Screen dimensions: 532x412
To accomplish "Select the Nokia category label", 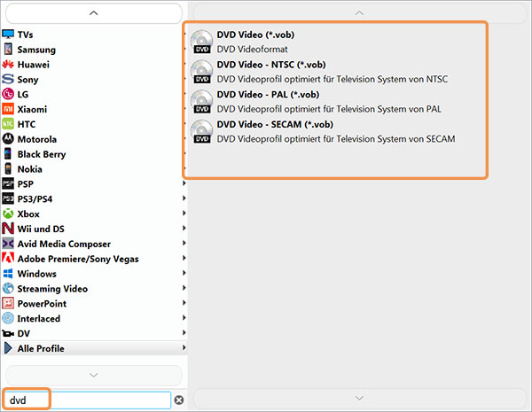I will point(30,169).
